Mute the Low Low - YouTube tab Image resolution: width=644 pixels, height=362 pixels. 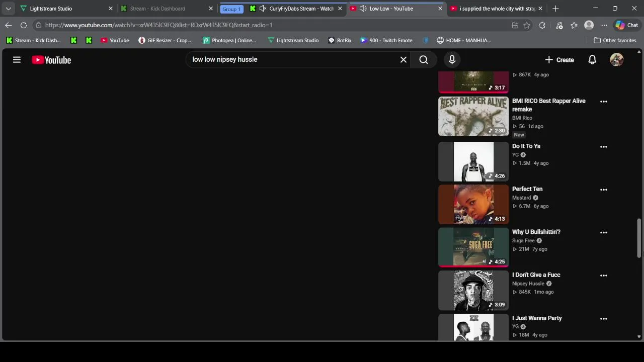(363, 9)
